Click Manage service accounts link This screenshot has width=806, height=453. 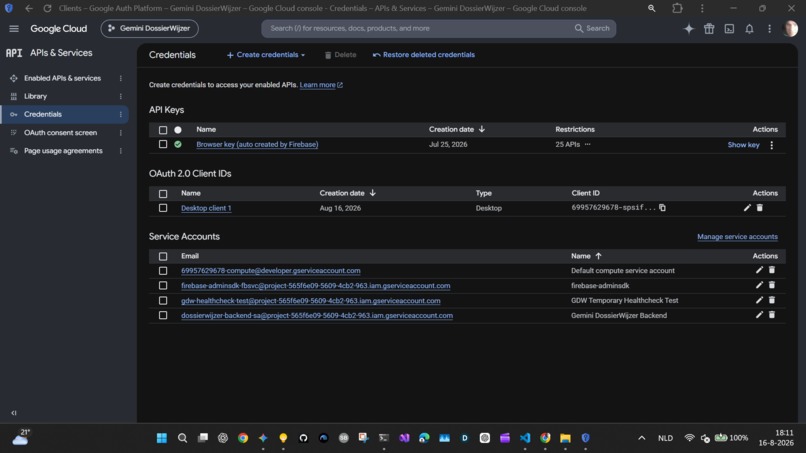737,237
